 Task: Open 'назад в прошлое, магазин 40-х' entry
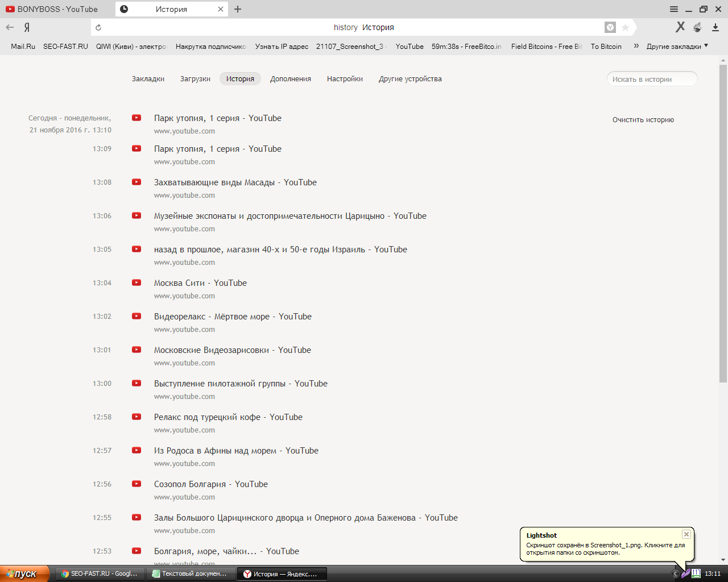click(x=280, y=250)
